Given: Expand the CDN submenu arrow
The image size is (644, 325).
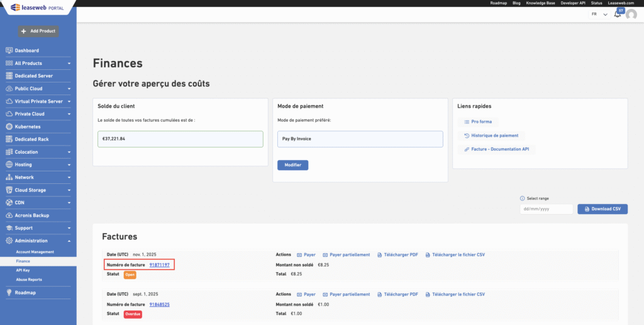Looking at the screenshot, I should pos(69,203).
